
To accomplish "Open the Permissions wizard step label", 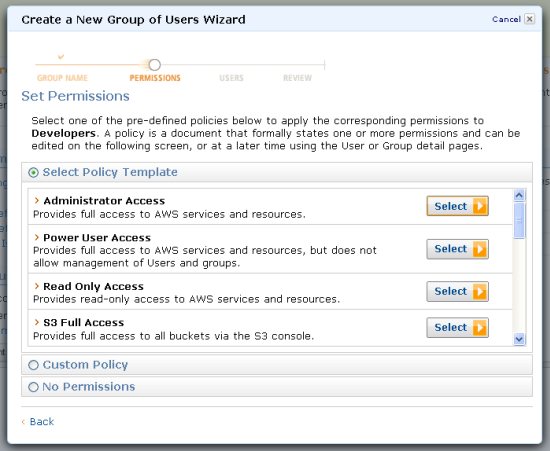I will (155, 78).
